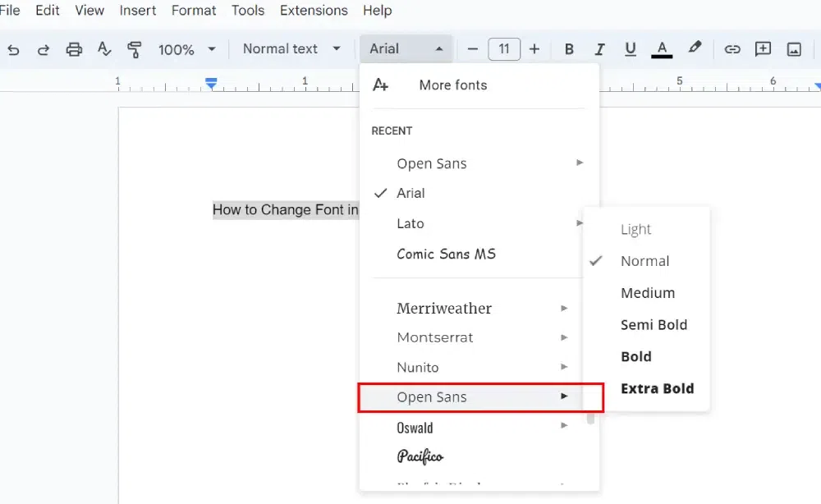Screen dimensions: 821x504
Task: Expand Nunito weights arrow
Action: pos(564,367)
